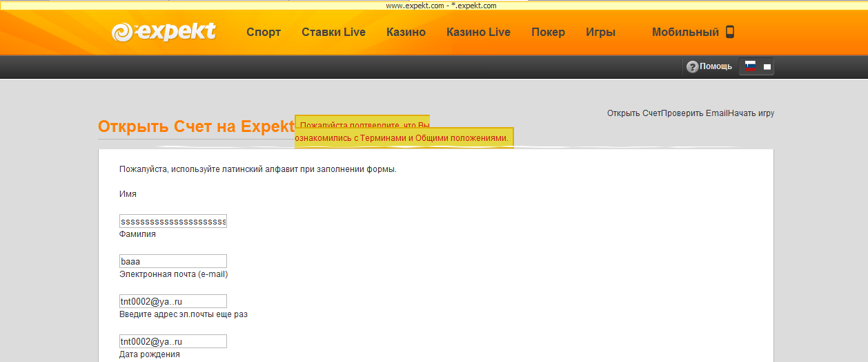Click the Электронная почта (e-mail) field
The image size is (868, 362).
coord(173,301)
